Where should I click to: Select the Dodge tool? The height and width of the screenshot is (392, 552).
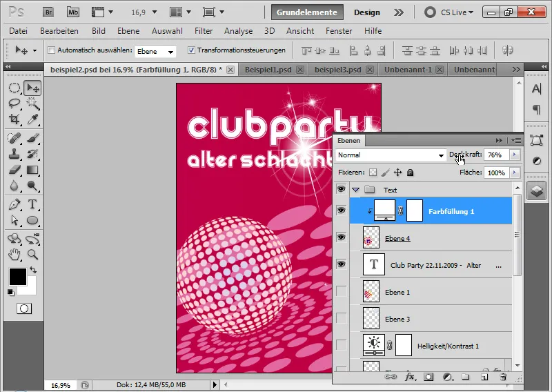32,185
